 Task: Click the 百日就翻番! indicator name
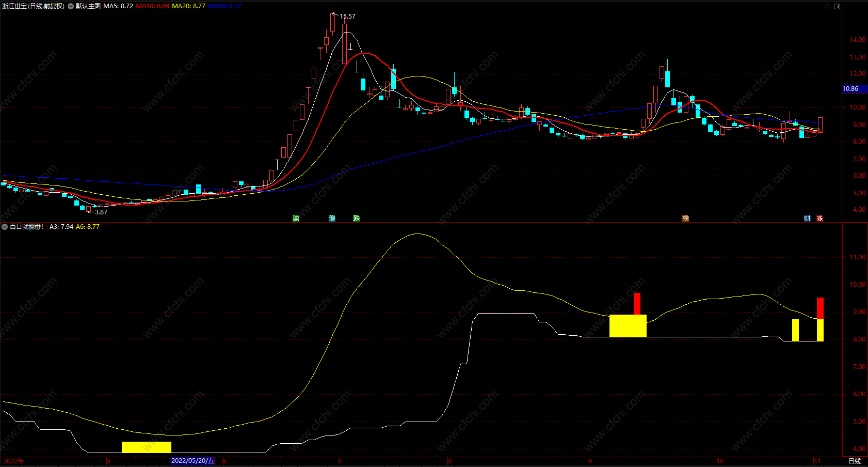[27, 227]
